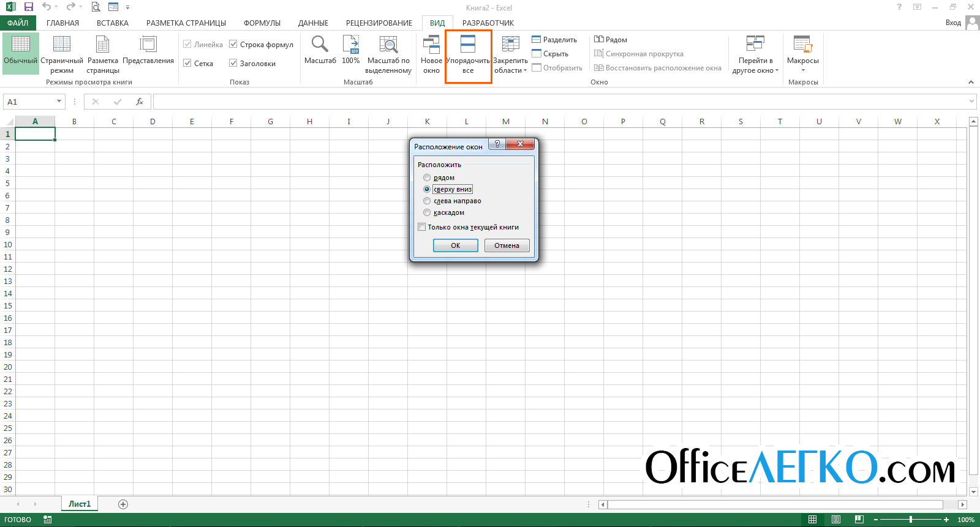Click the Упорядочить все icon
The image size is (980, 527).
(468, 44)
